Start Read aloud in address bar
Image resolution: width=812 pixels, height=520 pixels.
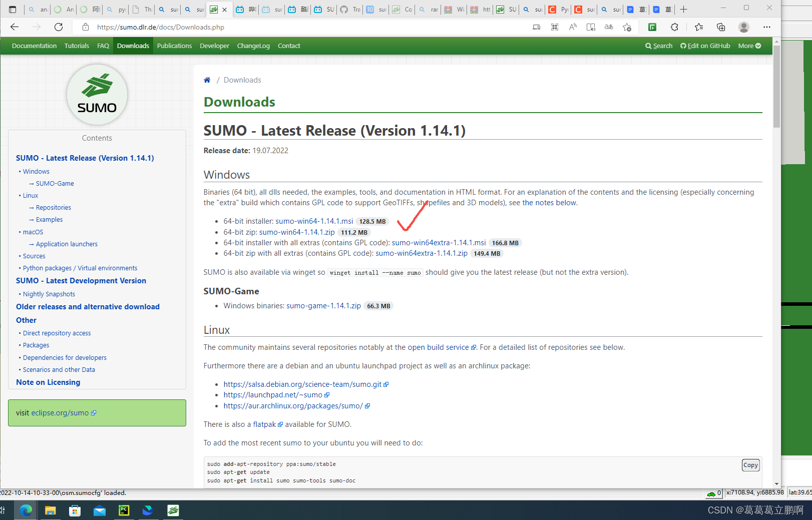[x=573, y=27]
